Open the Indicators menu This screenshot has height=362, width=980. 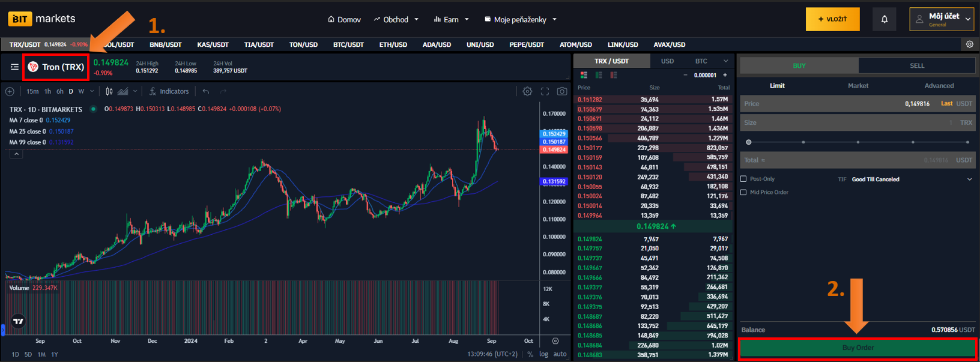pos(169,91)
